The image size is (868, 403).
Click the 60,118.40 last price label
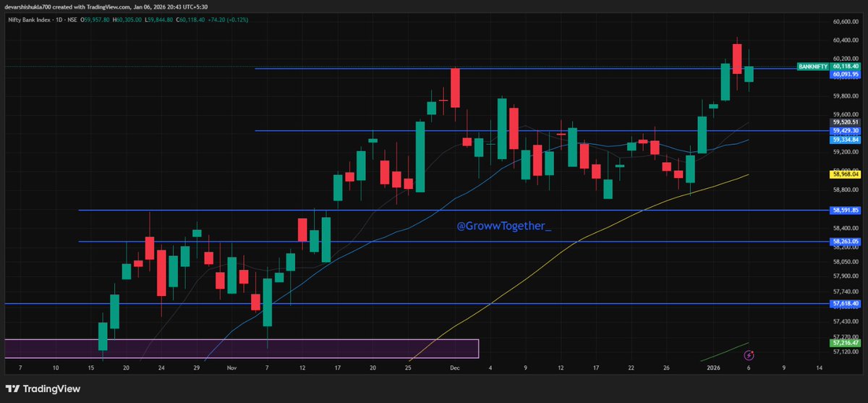click(846, 66)
